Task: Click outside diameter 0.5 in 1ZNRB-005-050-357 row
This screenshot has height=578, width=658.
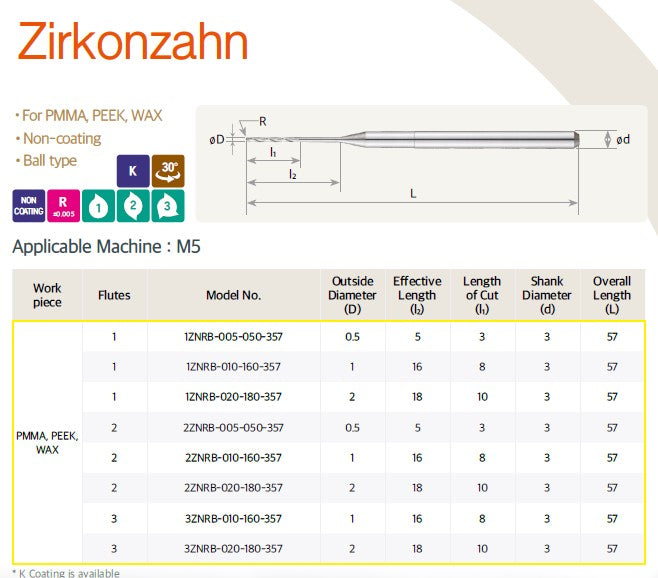Action: [x=352, y=337]
